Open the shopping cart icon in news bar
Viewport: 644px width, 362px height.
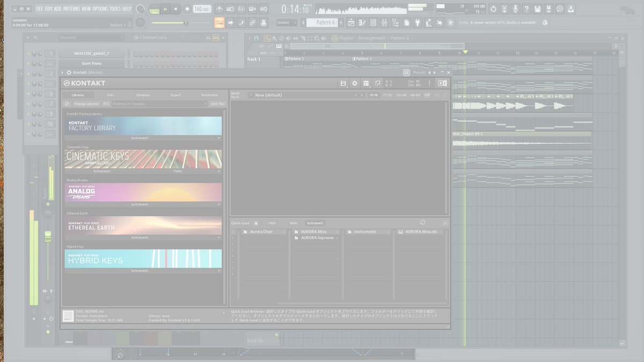(x=450, y=23)
